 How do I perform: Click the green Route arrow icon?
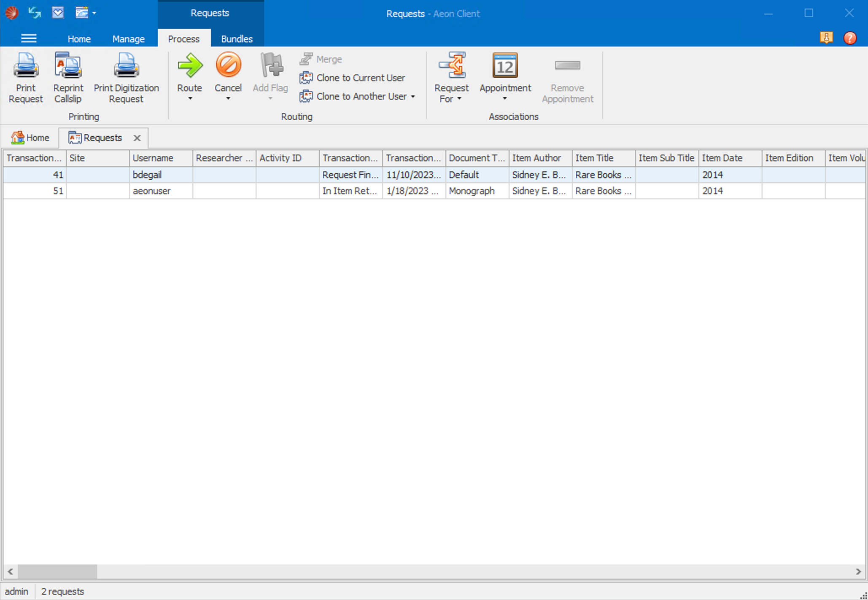(190, 66)
